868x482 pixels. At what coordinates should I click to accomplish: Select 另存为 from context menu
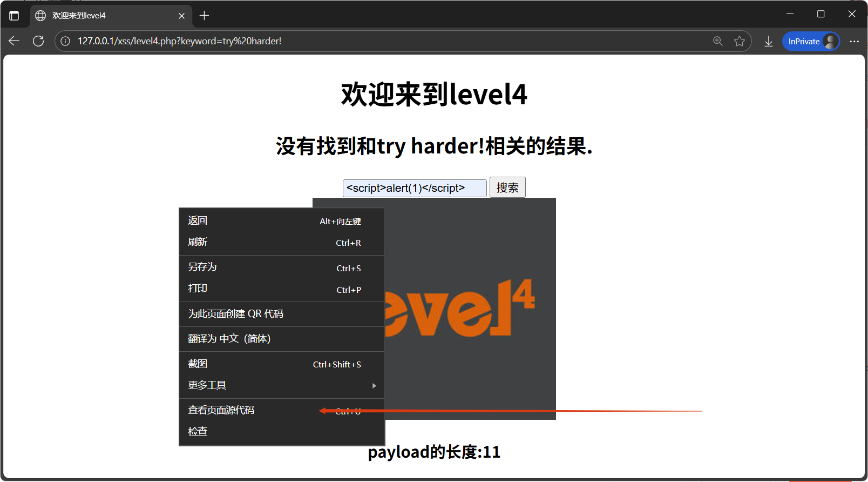pyautogui.click(x=281, y=267)
